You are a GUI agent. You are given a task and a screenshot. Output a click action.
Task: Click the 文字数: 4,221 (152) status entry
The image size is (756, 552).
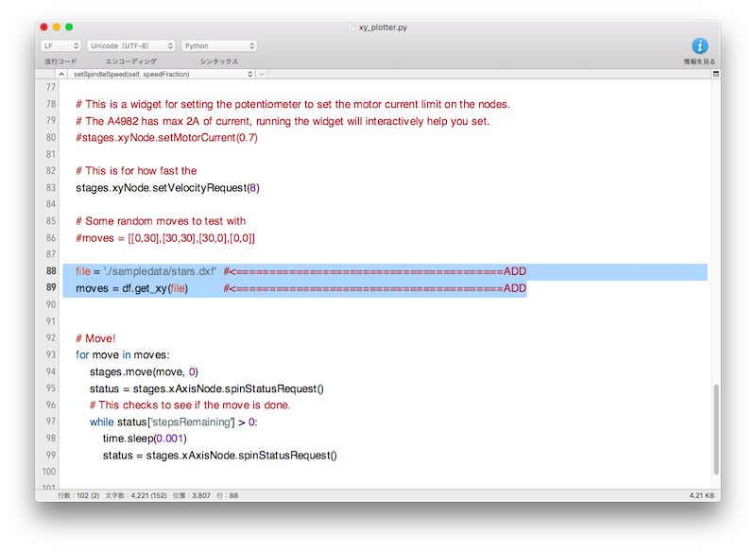coord(136,495)
